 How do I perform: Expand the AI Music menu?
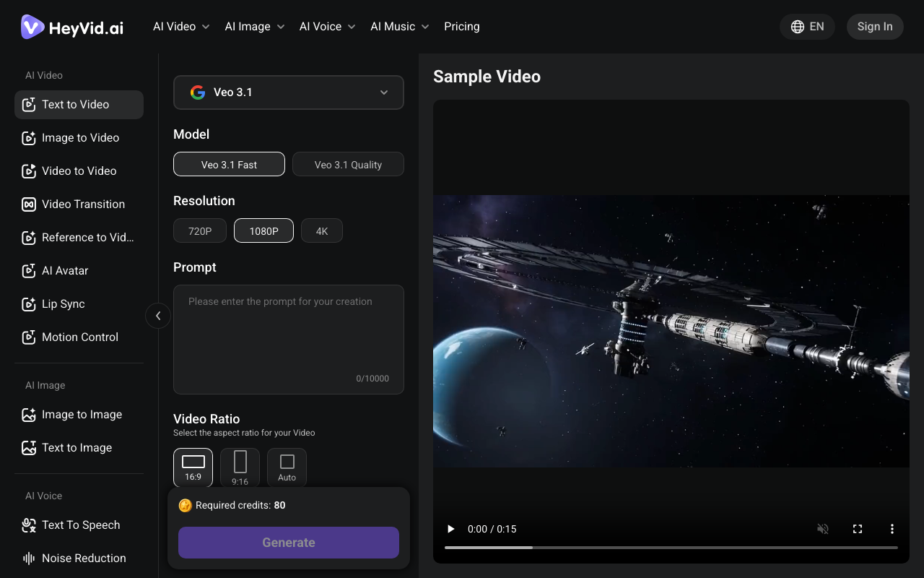(x=400, y=27)
